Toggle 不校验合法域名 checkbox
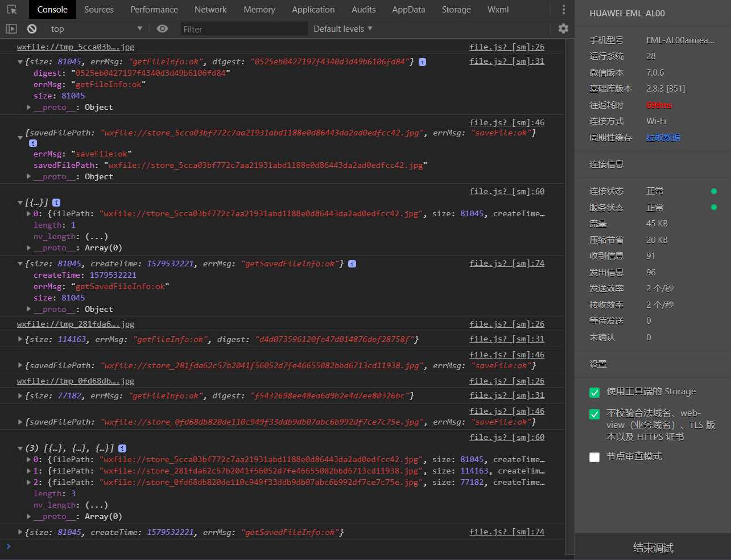The image size is (731, 560). [x=594, y=414]
